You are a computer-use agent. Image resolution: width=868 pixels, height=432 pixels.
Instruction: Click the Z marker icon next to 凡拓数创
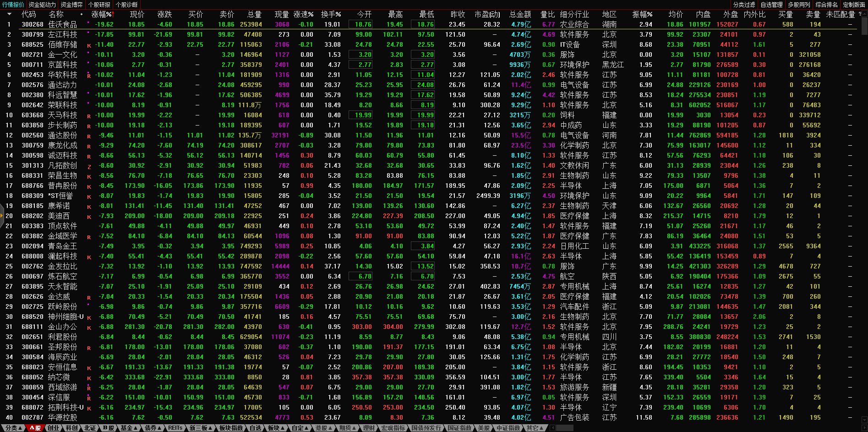click(89, 166)
